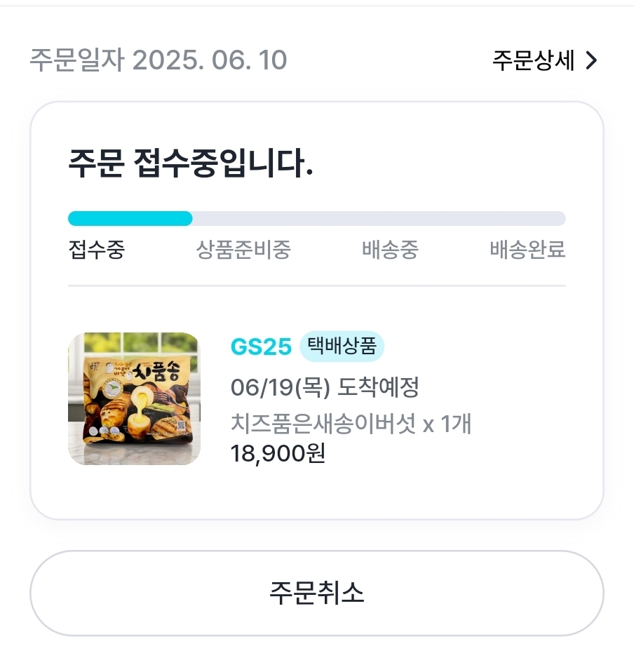The image size is (634, 672).
Task: Click the GS25 brand logo
Action: [260, 347]
